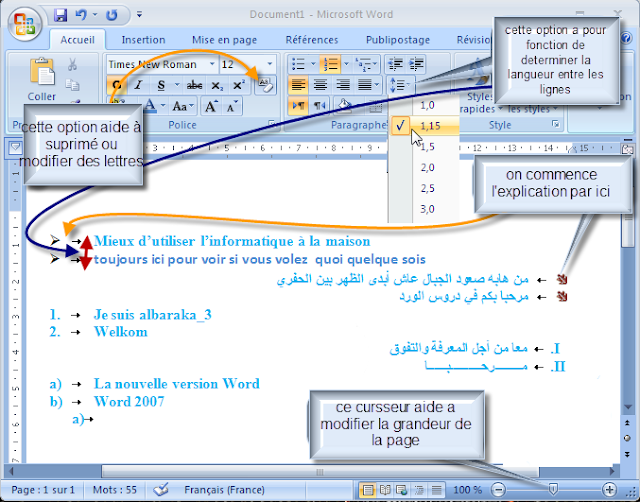This screenshot has width=640, height=502.
Task: Select the Accueil tab
Action: tap(77, 40)
